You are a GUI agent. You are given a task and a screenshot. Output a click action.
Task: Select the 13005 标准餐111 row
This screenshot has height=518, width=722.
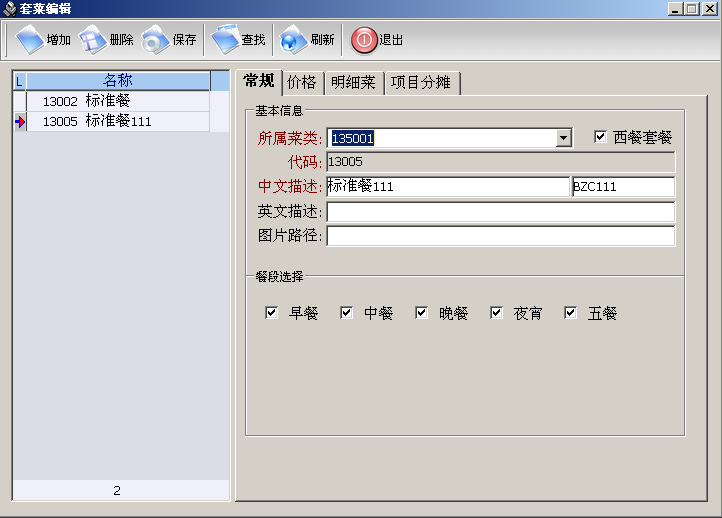coord(118,121)
